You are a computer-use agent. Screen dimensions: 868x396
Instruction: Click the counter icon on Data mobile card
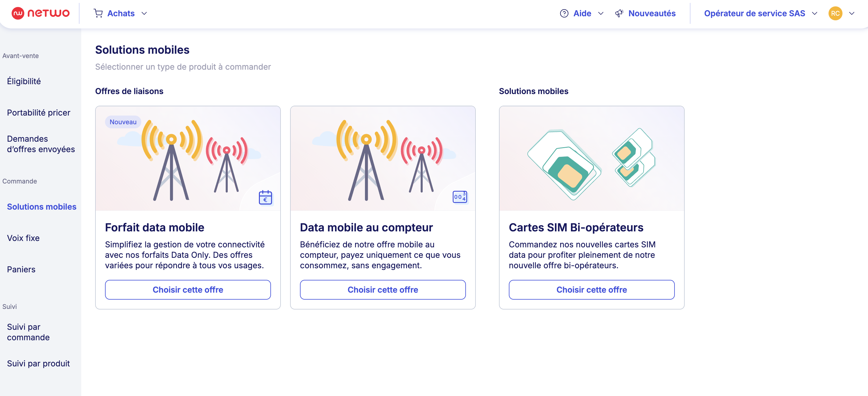[x=460, y=197]
